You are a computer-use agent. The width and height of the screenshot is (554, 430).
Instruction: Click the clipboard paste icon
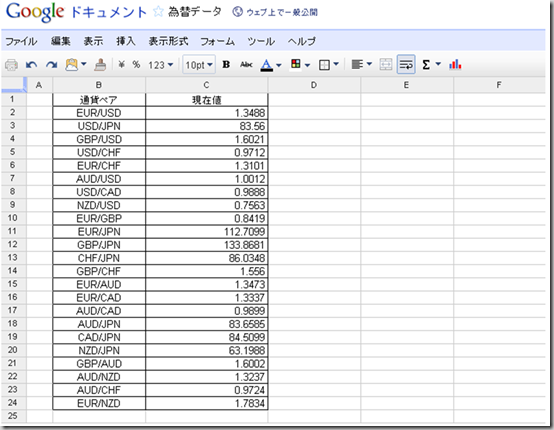tap(72, 65)
